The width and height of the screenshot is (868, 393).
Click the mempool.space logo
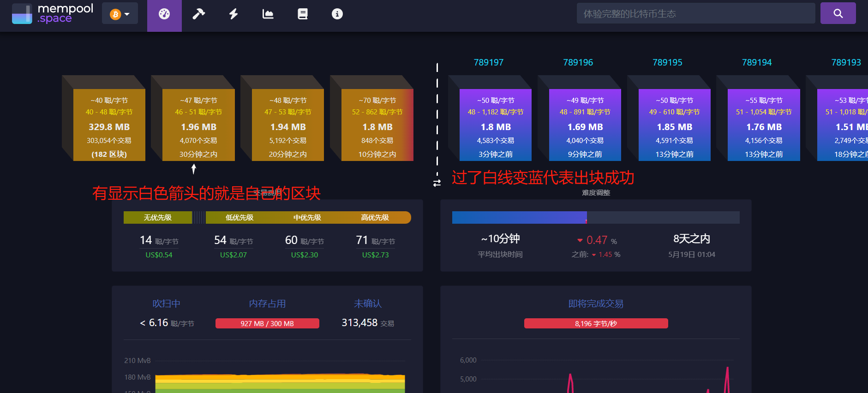[53, 14]
